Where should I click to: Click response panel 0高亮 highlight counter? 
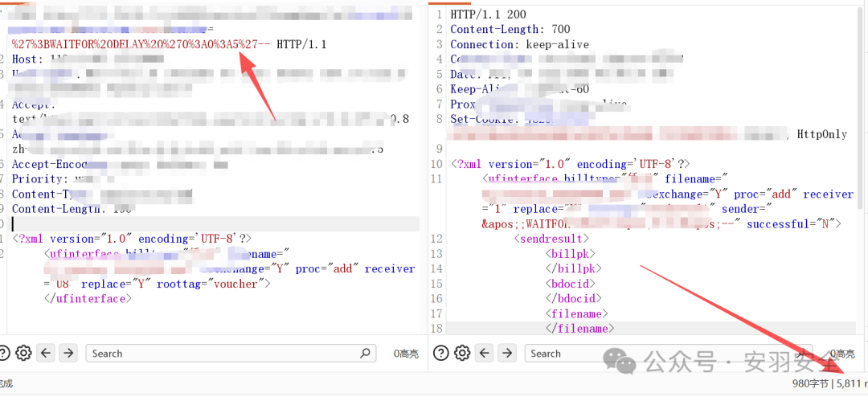tap(841, 354)
